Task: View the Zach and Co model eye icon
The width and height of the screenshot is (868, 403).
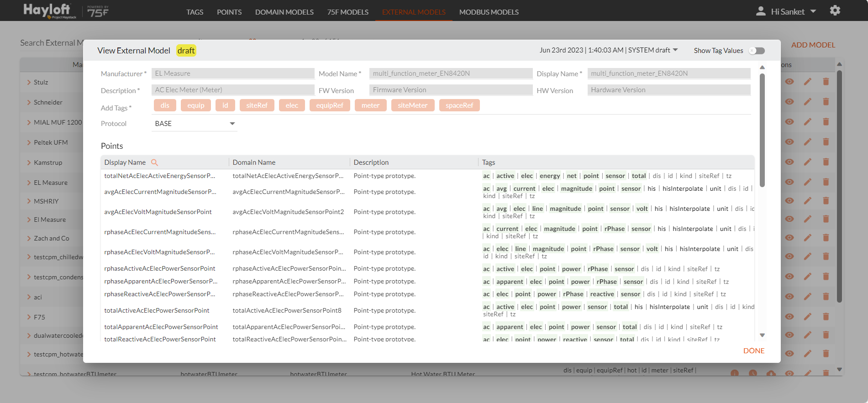Action: (789, 238)
